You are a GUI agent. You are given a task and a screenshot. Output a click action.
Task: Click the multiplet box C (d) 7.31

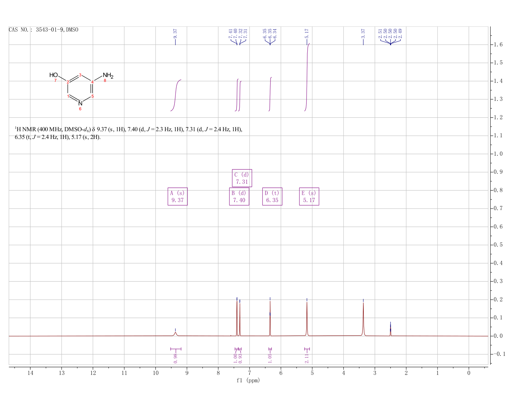coord(242,178)
